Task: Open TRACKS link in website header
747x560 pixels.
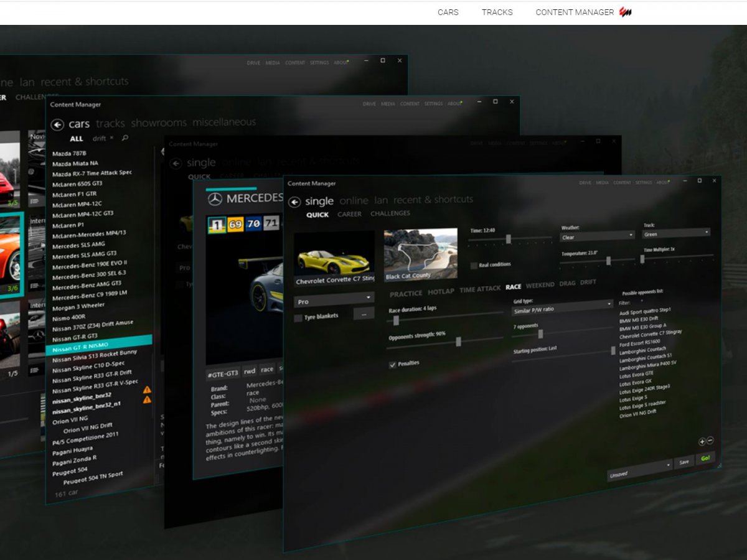Action: coord(497,12)
